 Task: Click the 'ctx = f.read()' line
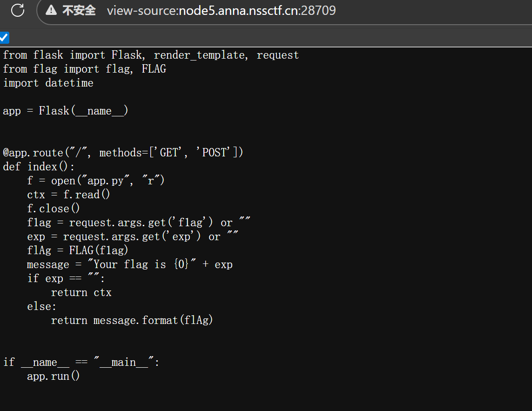click(68, 195)
